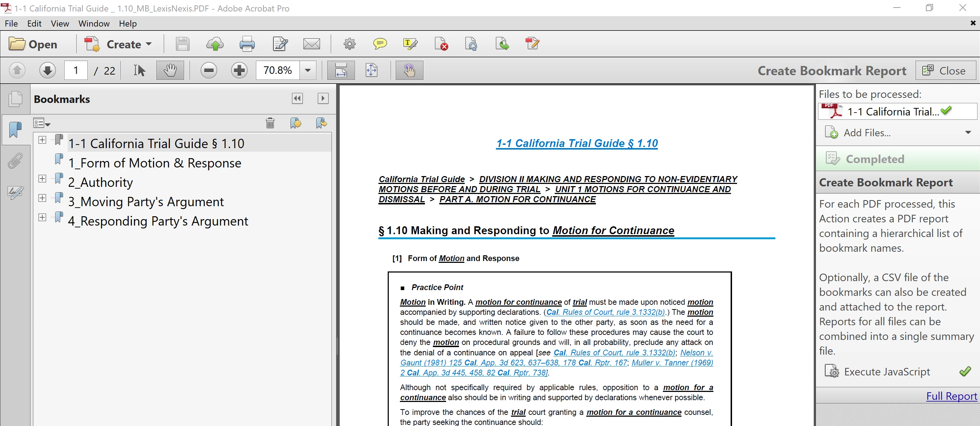Screen dimensions: 980x426
Task: Open the Create dropdown menu
Action: point(128,44)
